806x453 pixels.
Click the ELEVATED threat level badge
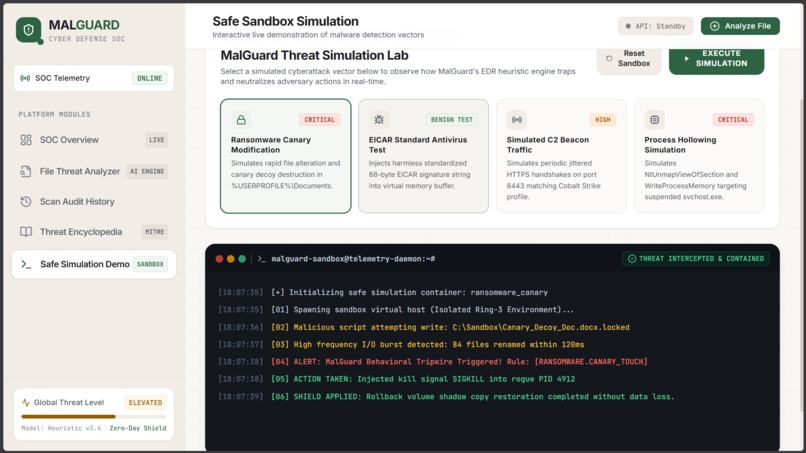coord(145,403)
